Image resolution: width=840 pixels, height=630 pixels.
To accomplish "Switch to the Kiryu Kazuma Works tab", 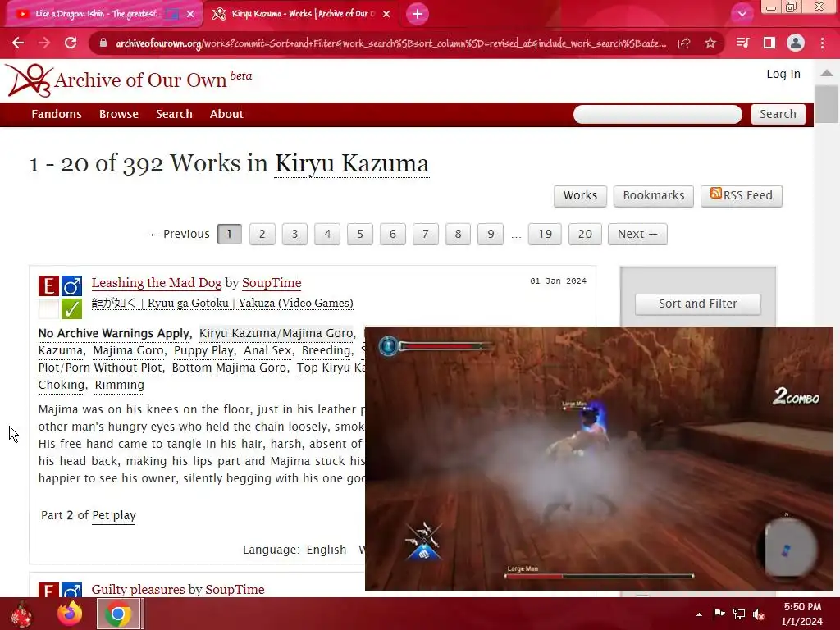I will coord(304,14).
